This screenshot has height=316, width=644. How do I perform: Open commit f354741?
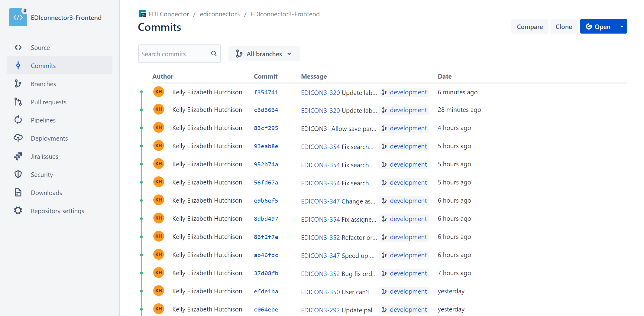[266, 92]
